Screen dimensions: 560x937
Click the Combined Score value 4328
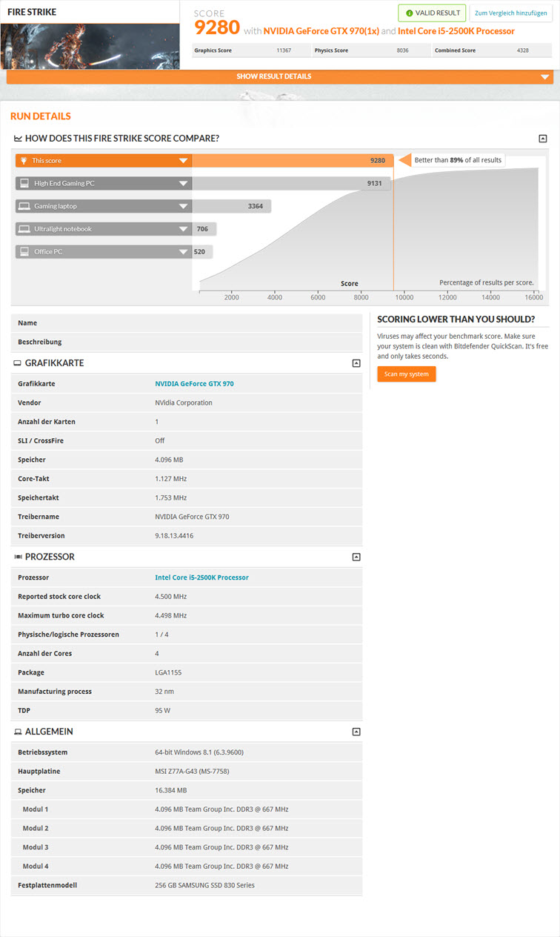pyautogui.click(x=523, y=50)
